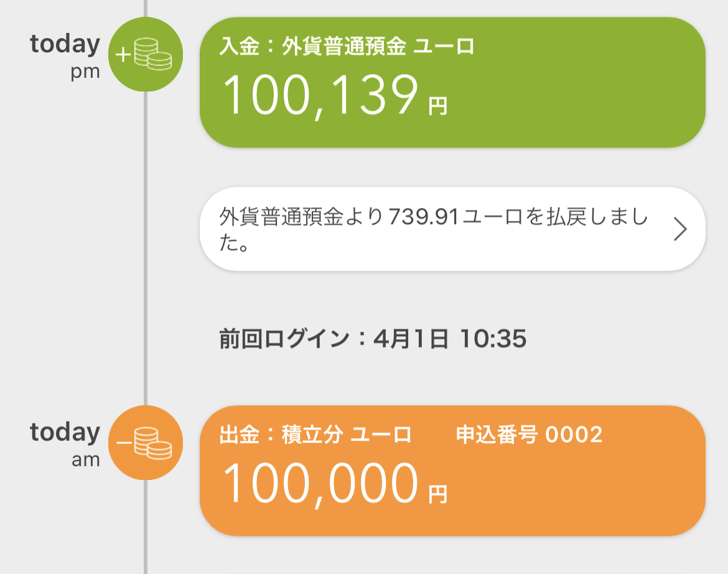Viewport: 728px width, 574px height.
Task: Open the foreign currency refund message
Action: tap(453, 229)
